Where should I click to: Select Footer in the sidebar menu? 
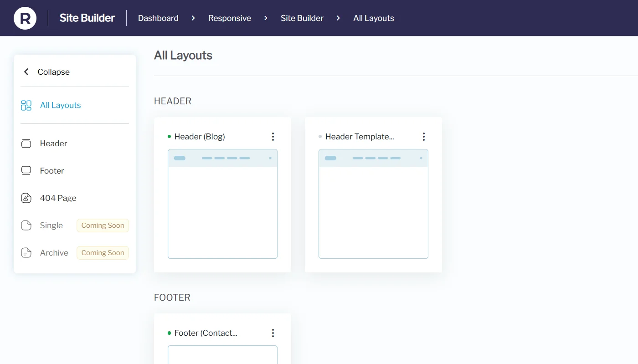[x=52, y=171]
